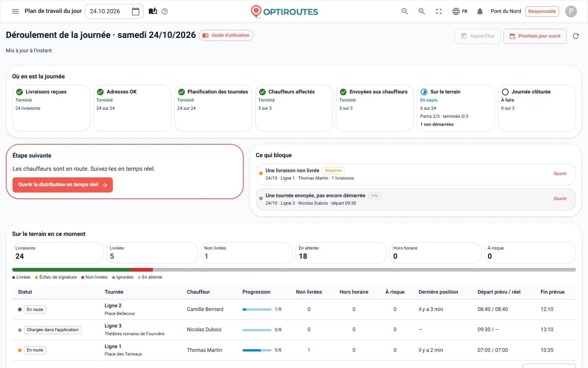This screenshot has width=588, height=368.
Task: Open the user avatar P menu
Action: pos(571,11)
